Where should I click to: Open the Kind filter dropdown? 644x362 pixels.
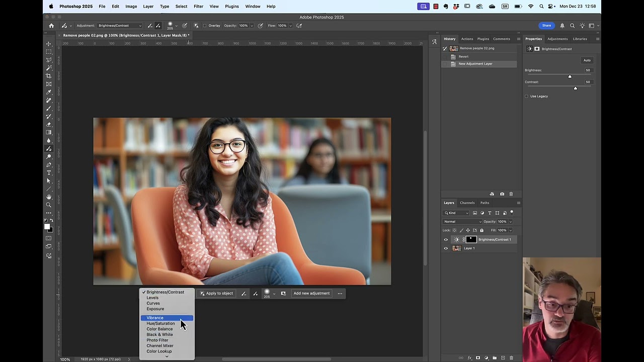(x=455, y=213)
